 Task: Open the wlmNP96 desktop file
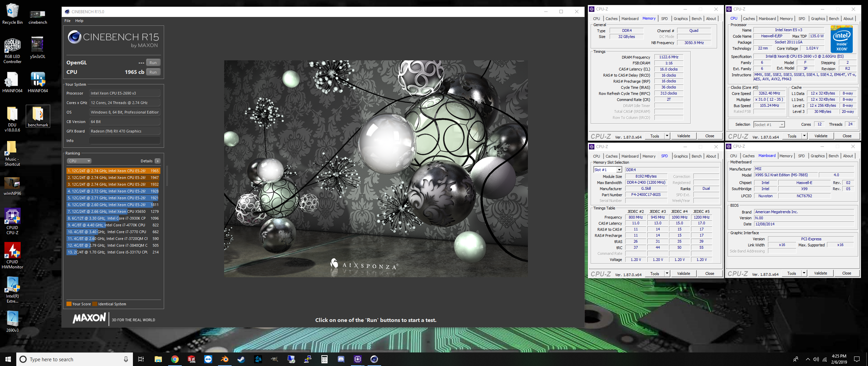(x=12, y=186)
